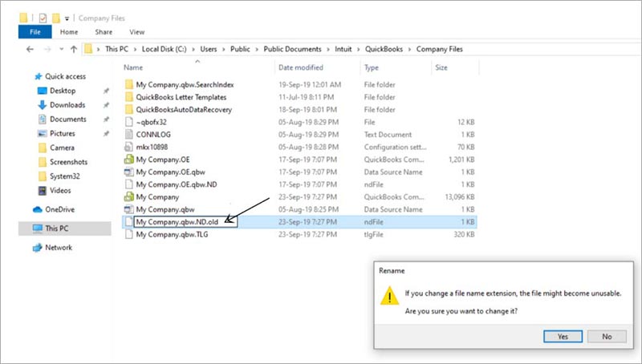This screenshot has width=642, height=364.
Task: Open the recent locations dropdown arrow
Action: (x=62, y=49)
